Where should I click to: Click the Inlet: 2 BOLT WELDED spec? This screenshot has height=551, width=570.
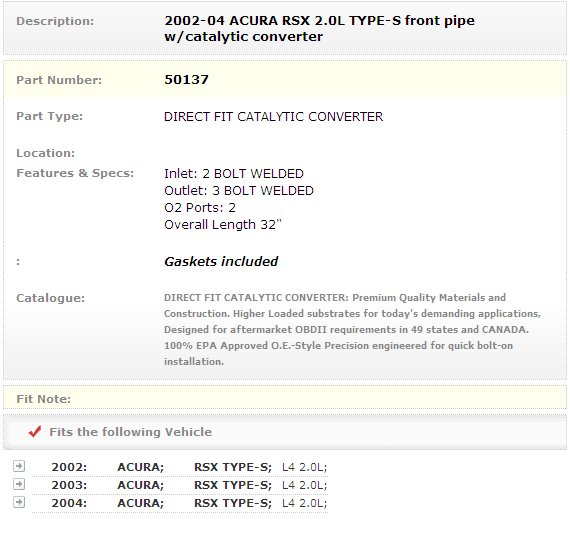pos(234,174)
